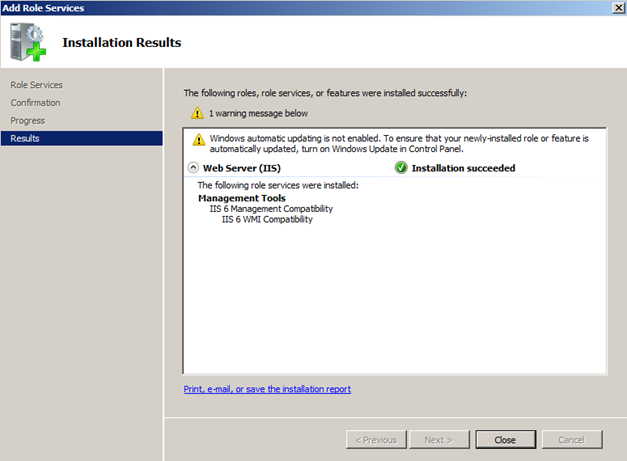The height and width of the screenshot is (461, 627).
Task: Click 'IIS 6 Management Compatibility' entry
Action: pos(271,209)
